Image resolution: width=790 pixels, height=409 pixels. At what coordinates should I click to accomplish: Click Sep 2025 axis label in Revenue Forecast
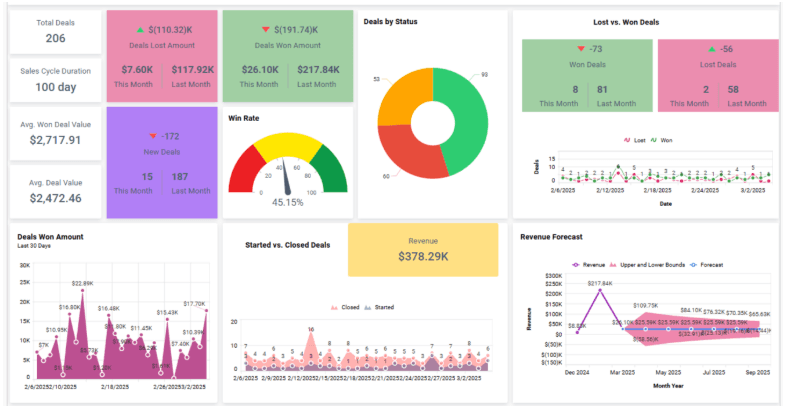point(758,373)
